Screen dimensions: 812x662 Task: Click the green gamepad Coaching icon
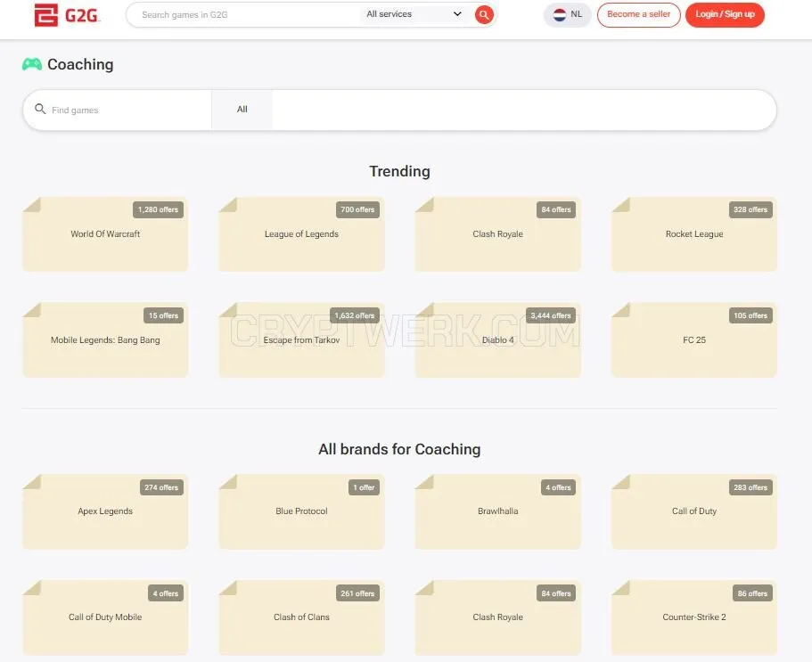[x=32, y=64]
